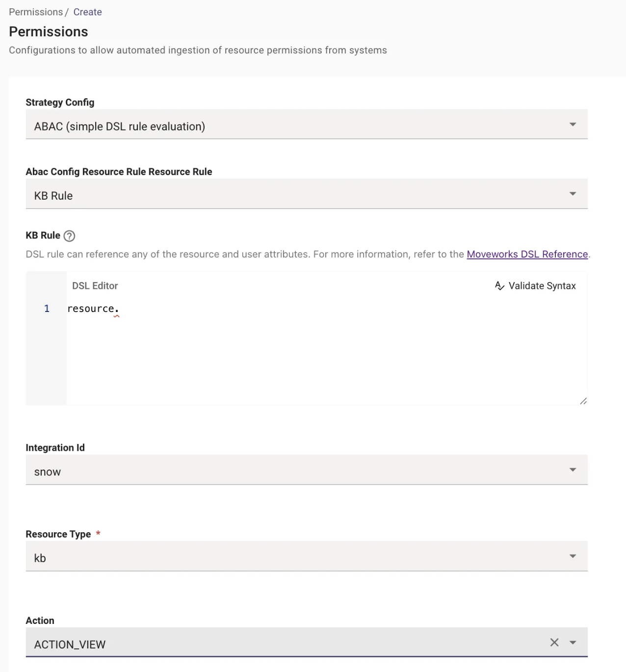Go to the Permissions breadcrumb
The height and width of the screenshot is (672, 626).
tap(36, 12)
